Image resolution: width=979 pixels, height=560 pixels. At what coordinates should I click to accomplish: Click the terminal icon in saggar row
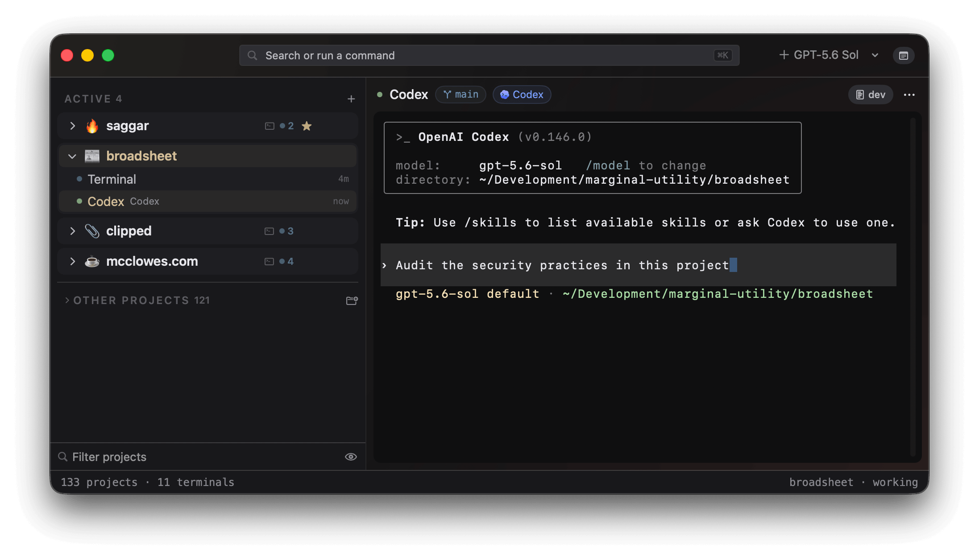(270, 126)
